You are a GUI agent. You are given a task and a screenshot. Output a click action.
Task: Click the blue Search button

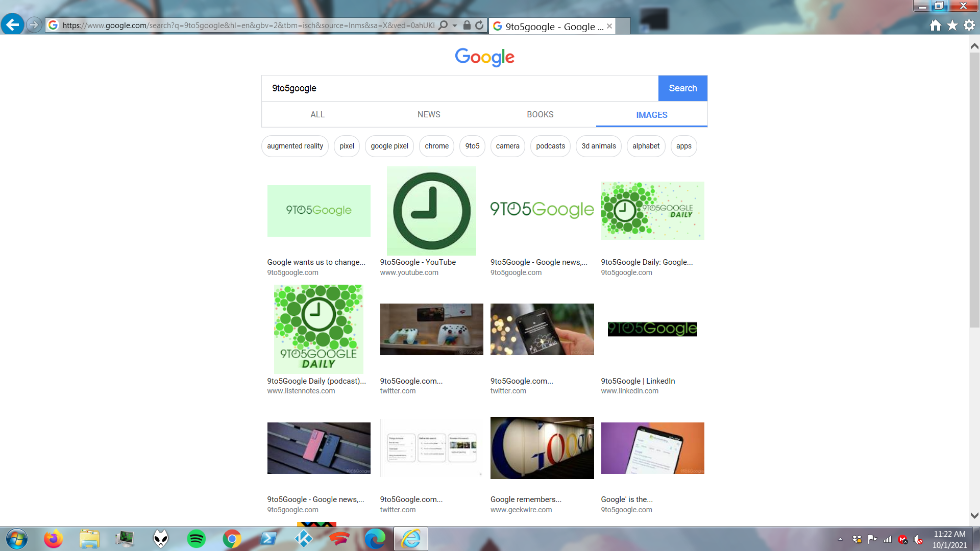(682, 88)
